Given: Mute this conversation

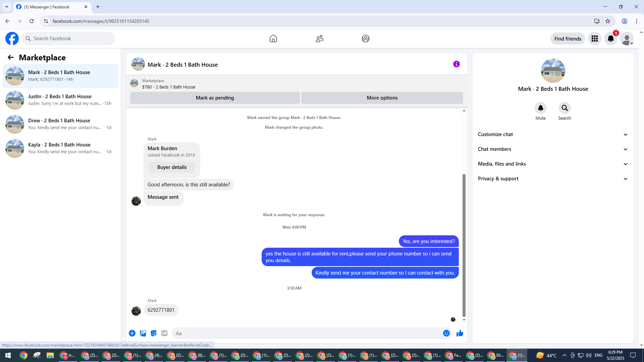Looking at the screenshot, I should [541, 108].
